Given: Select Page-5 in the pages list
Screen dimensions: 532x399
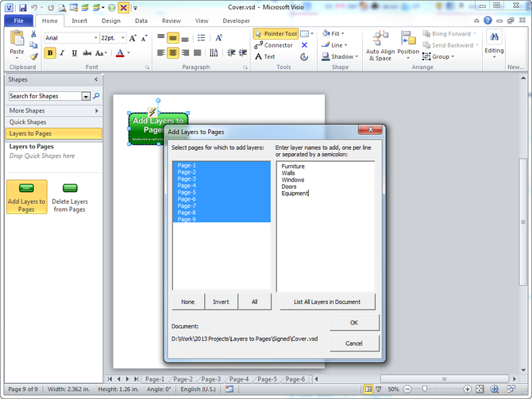Looking at the screenshot, I should coord(222,192).
